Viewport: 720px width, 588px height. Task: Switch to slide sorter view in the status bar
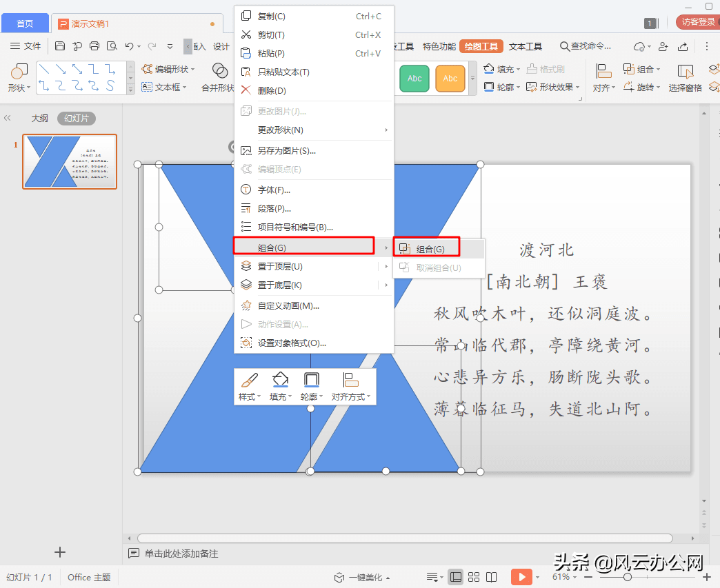[x=474, y=577]
